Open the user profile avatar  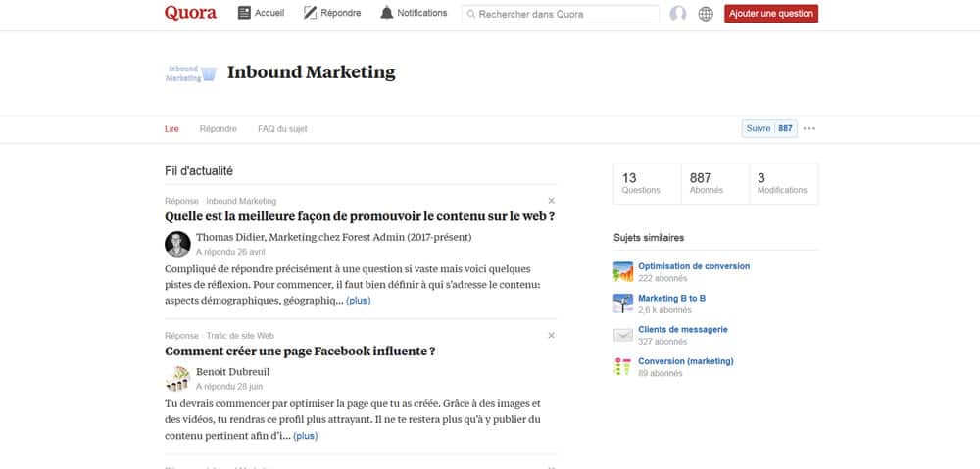click(677, 14)
